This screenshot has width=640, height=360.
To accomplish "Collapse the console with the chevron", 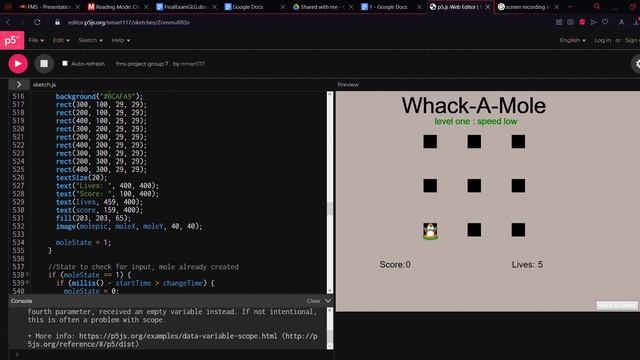I will click(x=328, y=301).
